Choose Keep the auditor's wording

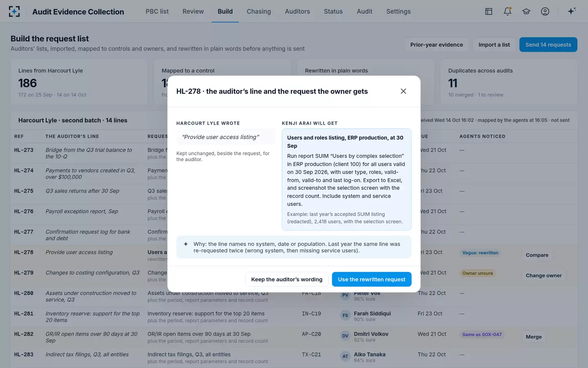(x=287, y=279)
